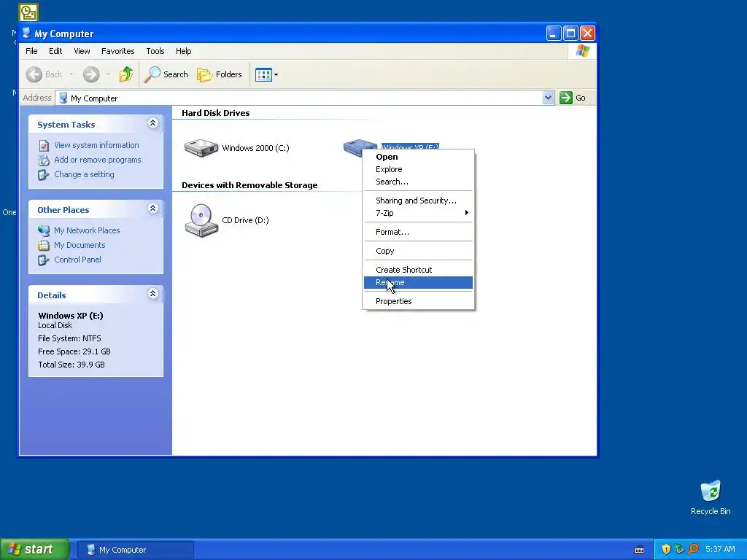Open My Network Places link
Viewport: 747px width, 560px height.
click(87, 230)
